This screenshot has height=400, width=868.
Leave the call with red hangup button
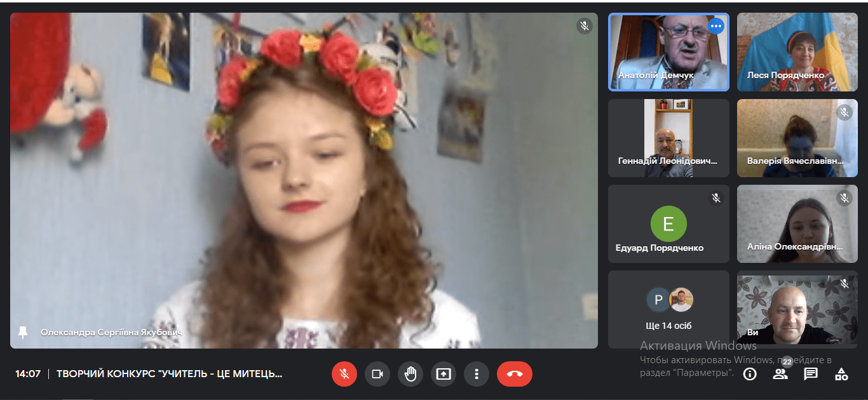[x=514, y=374]
